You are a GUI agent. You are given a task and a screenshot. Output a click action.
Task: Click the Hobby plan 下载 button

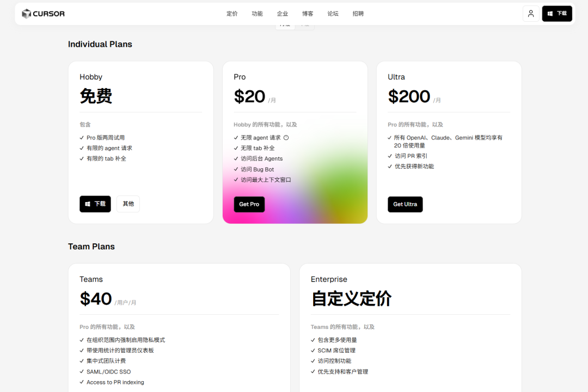click(95, 204)
